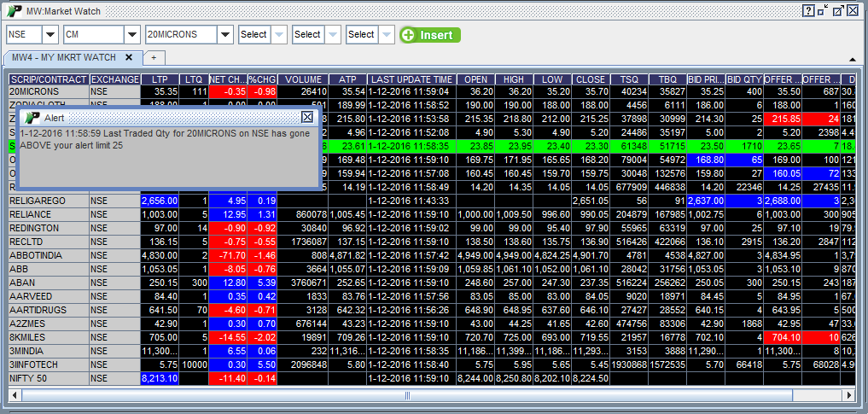Click the red NET CHG cell for 8KMILES
The height and width of the screenshot is (414, 868).
pyautogui.click(x=228, y=337)
